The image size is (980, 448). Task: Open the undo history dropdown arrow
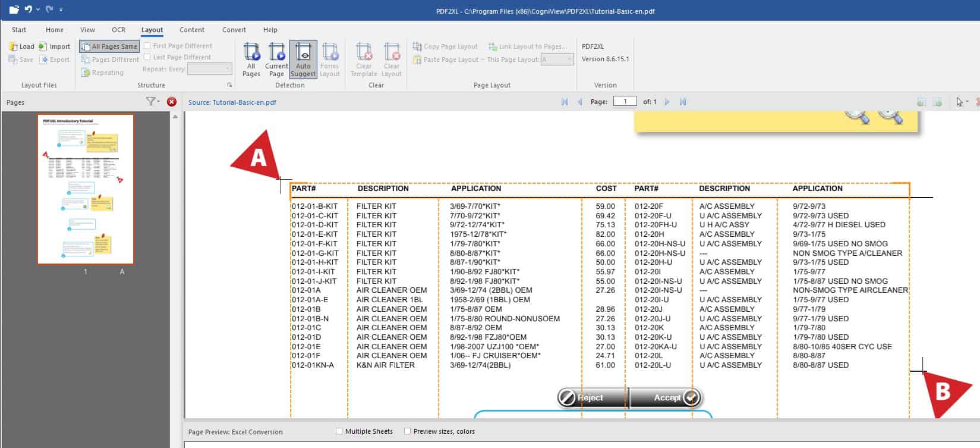[38, 10]
